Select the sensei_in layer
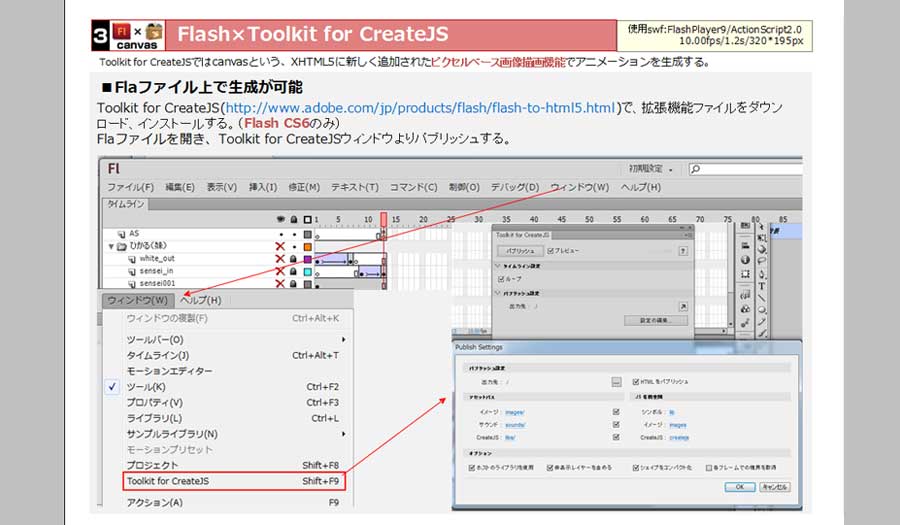 tap(156, 271)
